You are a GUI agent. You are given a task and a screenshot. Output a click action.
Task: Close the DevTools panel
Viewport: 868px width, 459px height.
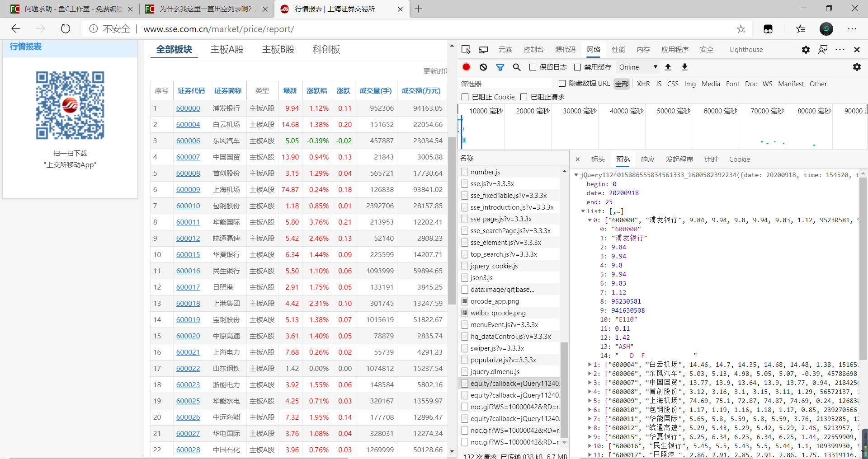click(x=857, y=49)
